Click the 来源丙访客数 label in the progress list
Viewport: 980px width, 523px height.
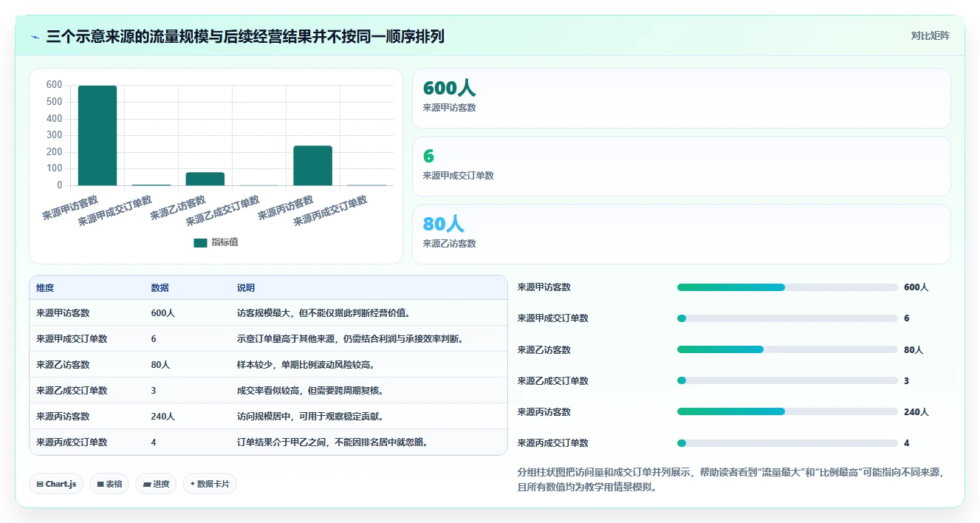click(x=544, y=412)
